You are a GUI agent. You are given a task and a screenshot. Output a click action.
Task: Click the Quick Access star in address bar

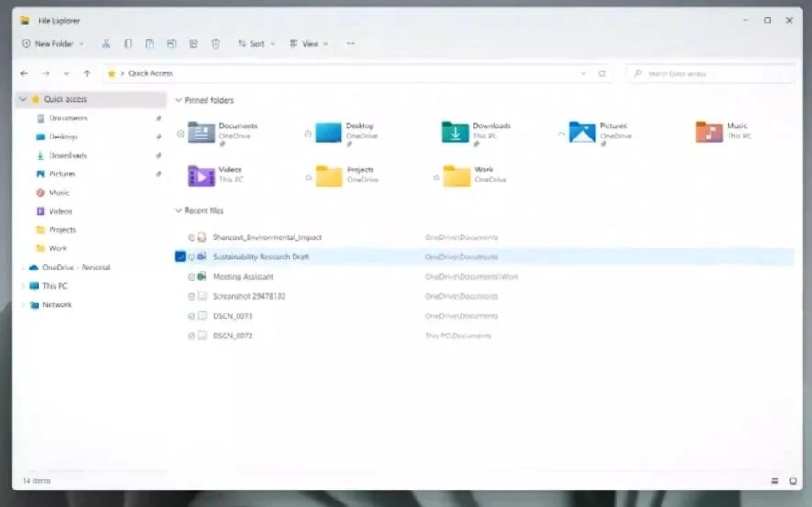click(x=111, y=73)
